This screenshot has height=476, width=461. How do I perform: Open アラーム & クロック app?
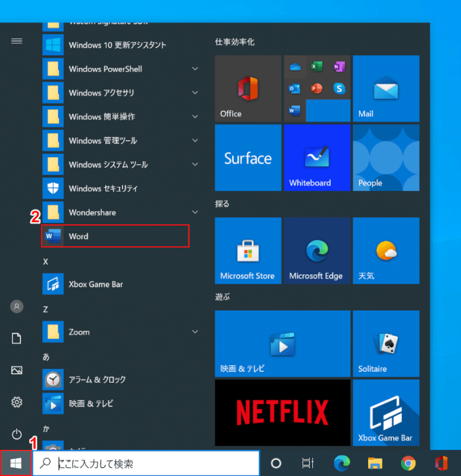(121, 380)
